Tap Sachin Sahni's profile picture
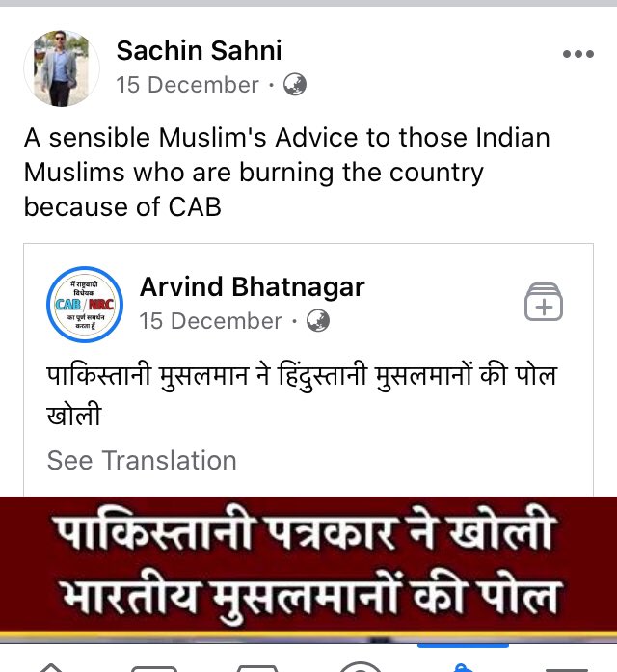The height and width of the screenshot is (672, 617). 62,68
